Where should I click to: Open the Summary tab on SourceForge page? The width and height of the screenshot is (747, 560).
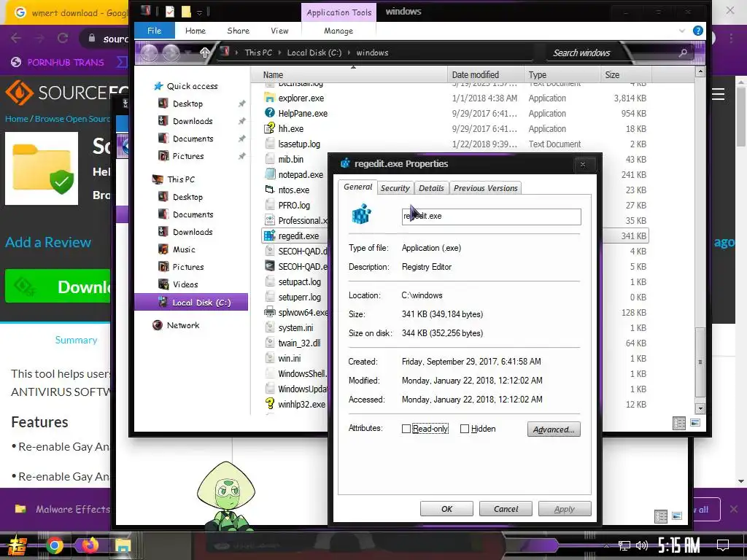pos(76,340)
